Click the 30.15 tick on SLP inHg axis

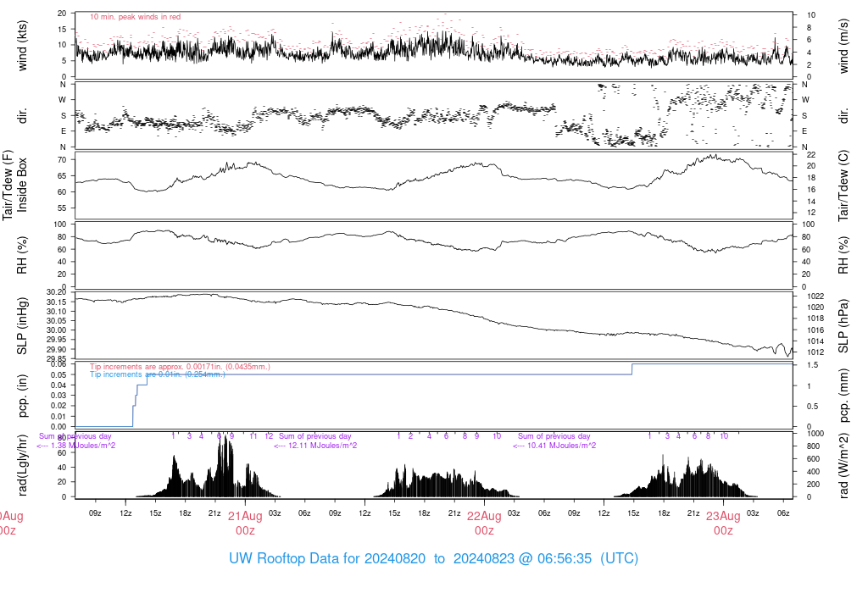pos(57,302)
